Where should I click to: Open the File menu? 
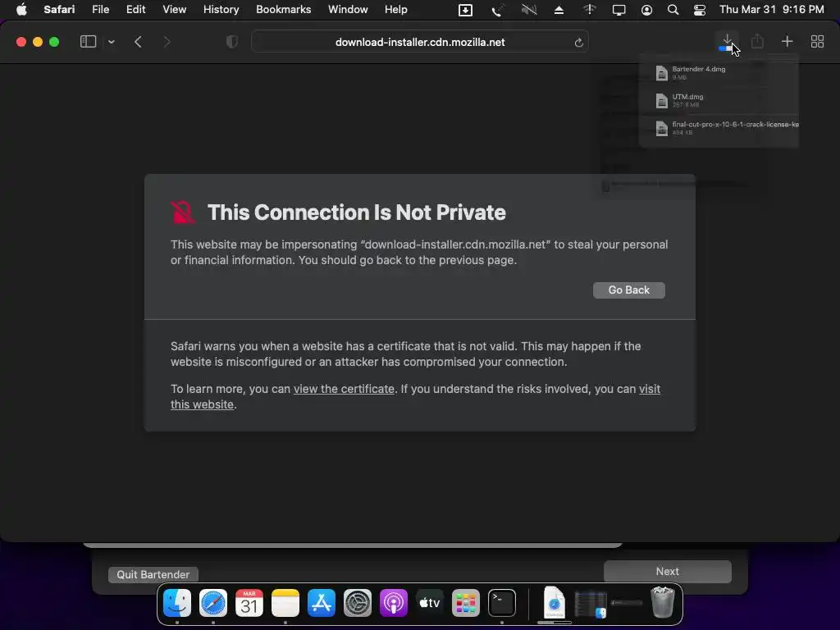tap(100, 10)
